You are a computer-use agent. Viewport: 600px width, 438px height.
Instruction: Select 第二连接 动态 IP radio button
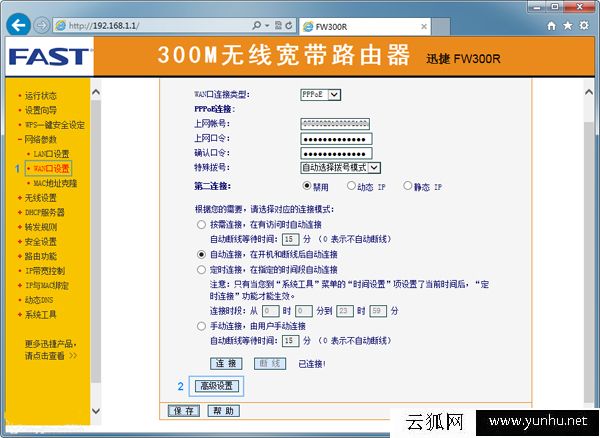[351, 186]
